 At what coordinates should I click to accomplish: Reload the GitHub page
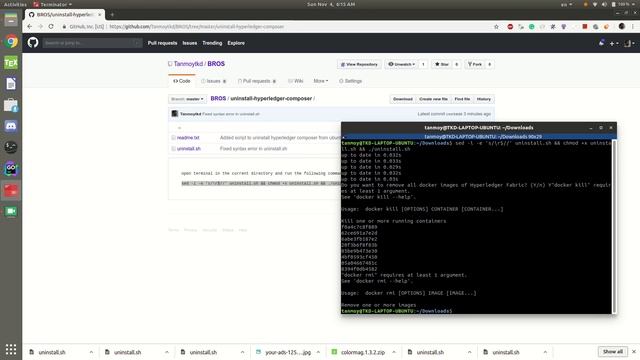51,27
